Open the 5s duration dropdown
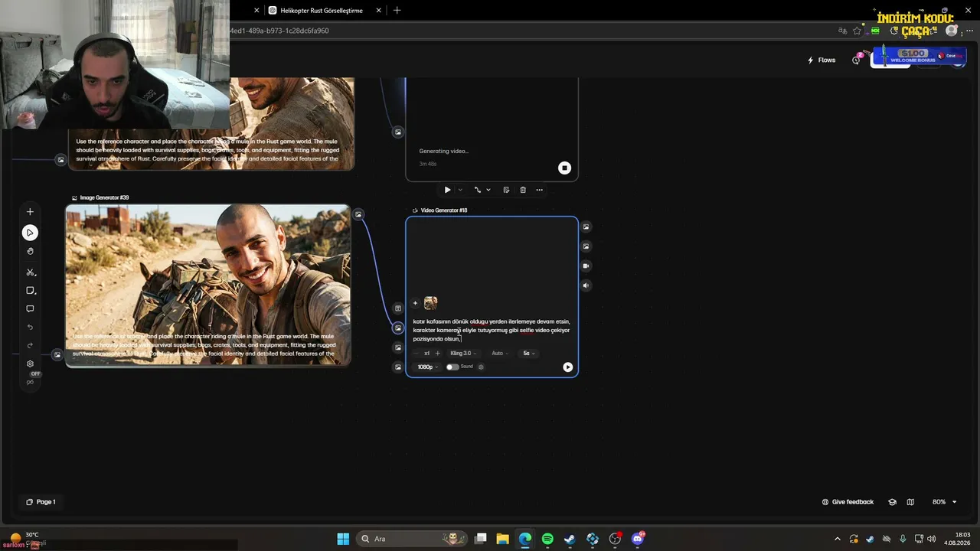This screenshot has height=551, width=980. coord(529,354)
